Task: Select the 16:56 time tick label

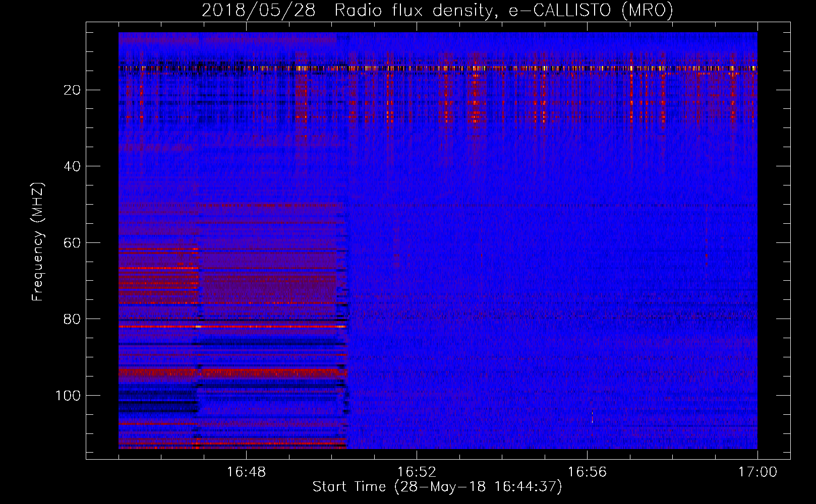Action: 587,472
